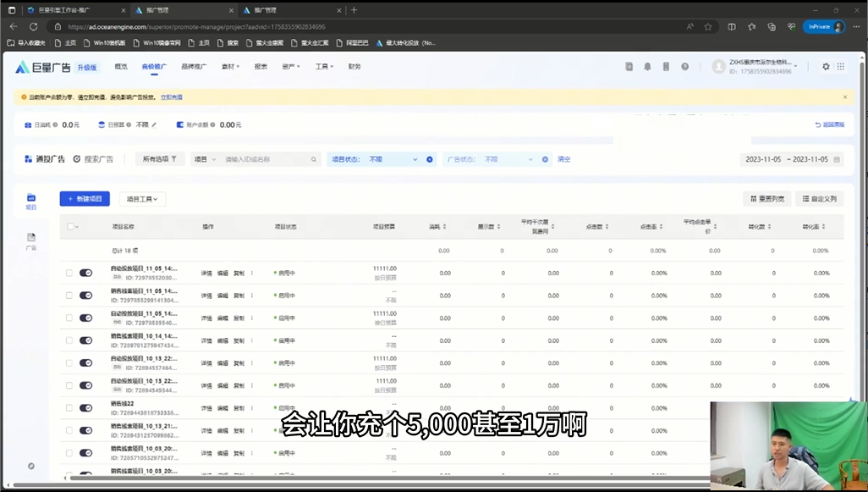868x492 pixels.
Task: Click the 广告 sidebar icon
Action: (31, 241)
